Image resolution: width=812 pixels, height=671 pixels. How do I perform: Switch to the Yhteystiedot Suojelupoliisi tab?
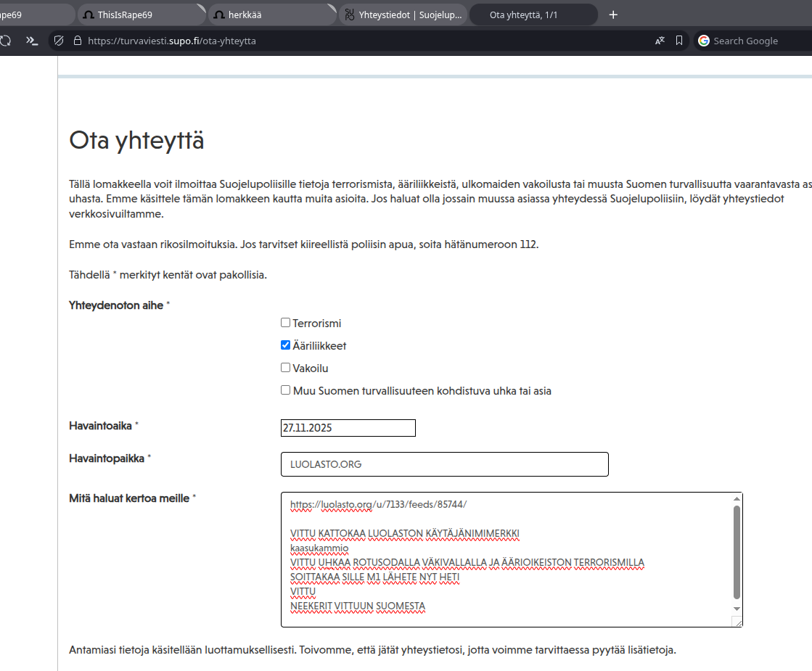click(x=402, y=15)
